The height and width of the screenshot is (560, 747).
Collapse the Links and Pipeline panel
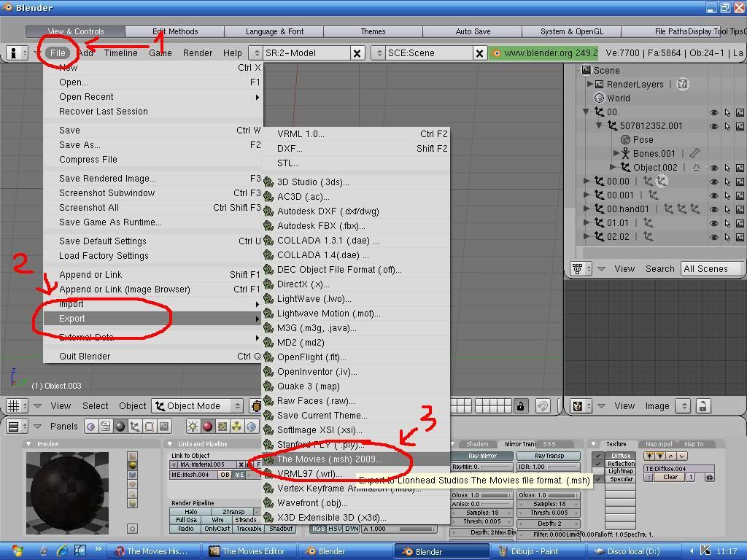point(170,444)
